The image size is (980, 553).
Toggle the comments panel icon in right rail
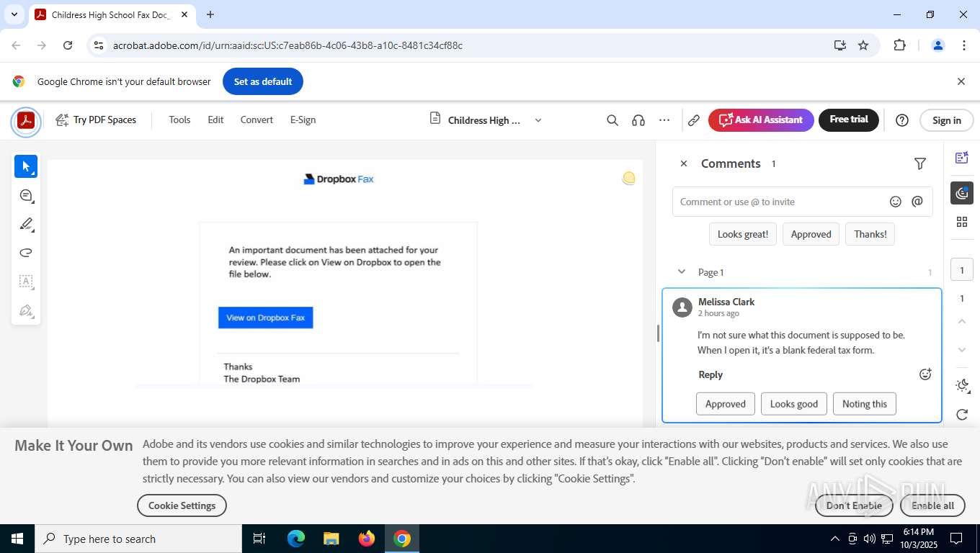tap(962, 193)
